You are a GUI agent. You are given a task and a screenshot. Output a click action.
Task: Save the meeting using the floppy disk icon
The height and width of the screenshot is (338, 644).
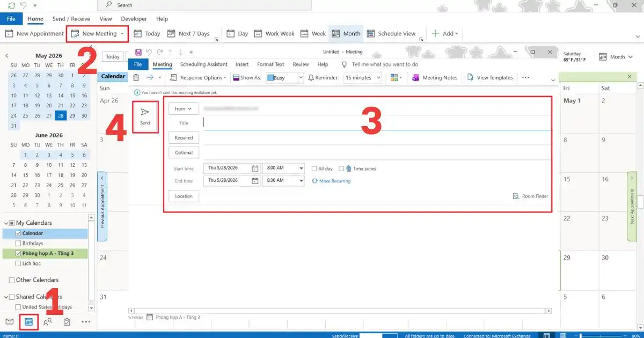[138, 52]
